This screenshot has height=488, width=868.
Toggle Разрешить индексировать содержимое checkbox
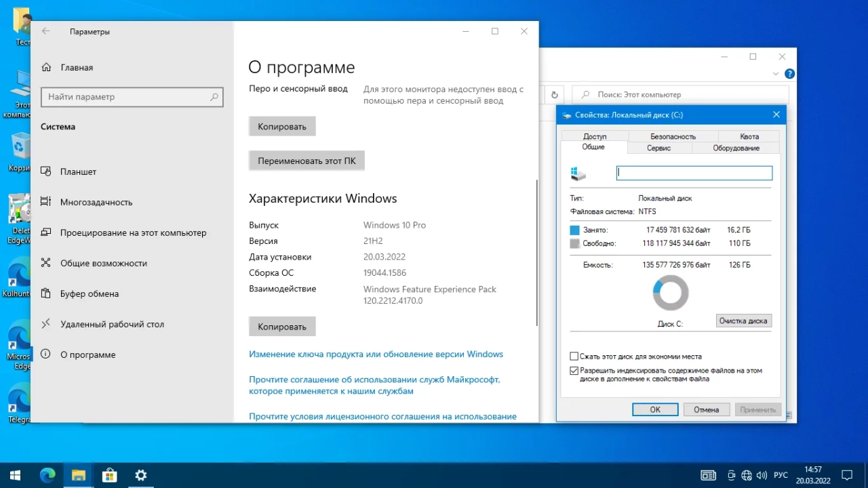(x=574, y=371)
